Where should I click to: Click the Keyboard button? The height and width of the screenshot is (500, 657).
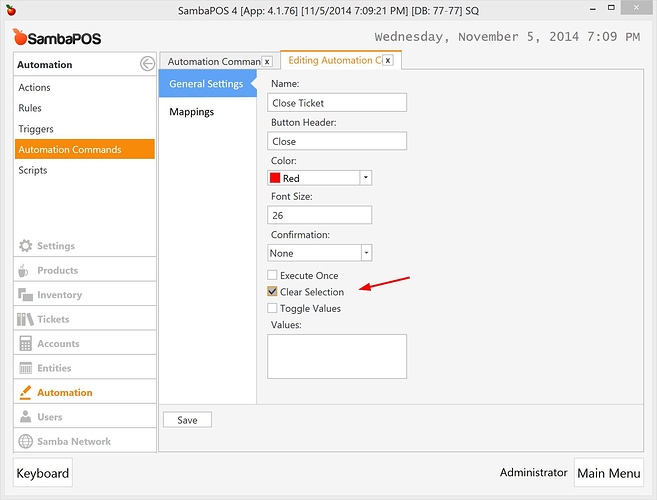[43, 473]
